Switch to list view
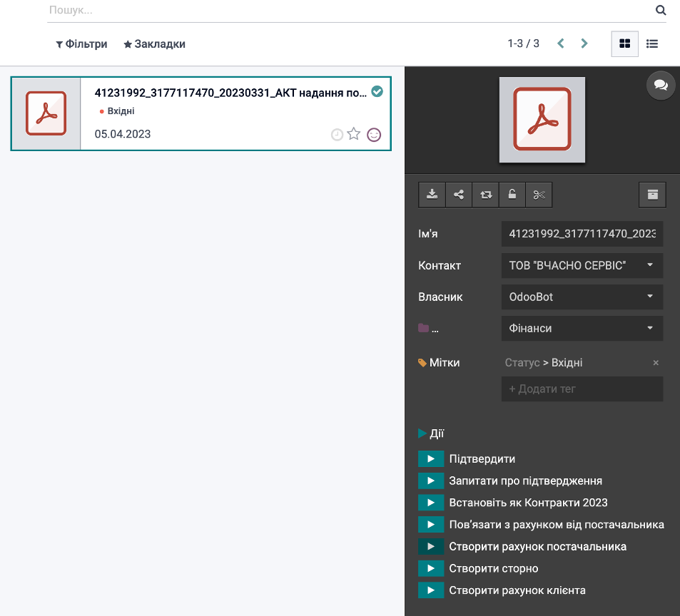Viewport: 680px width, 616px height. click(x=652, y=43)
